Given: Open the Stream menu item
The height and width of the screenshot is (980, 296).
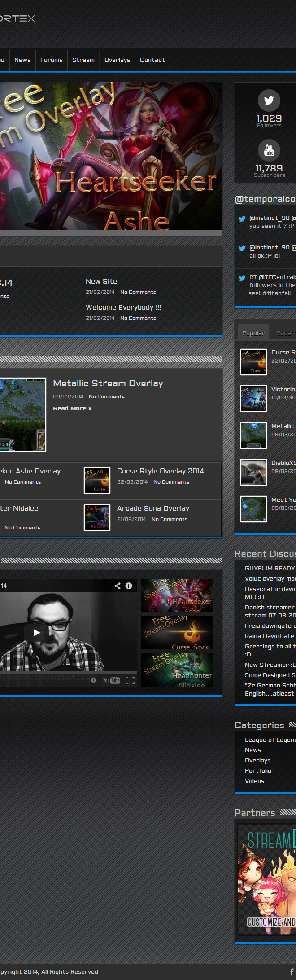Looking at the screenshot, I should (83, 60).
